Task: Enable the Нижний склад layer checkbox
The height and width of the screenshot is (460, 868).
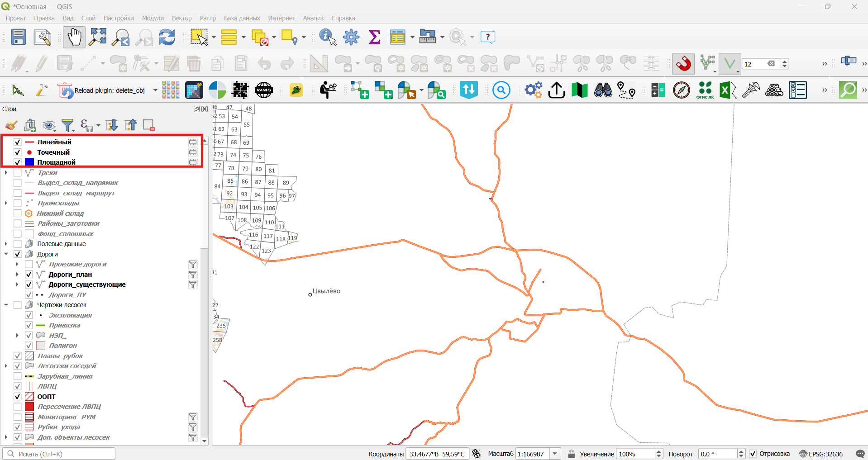Action: [18, 213]
